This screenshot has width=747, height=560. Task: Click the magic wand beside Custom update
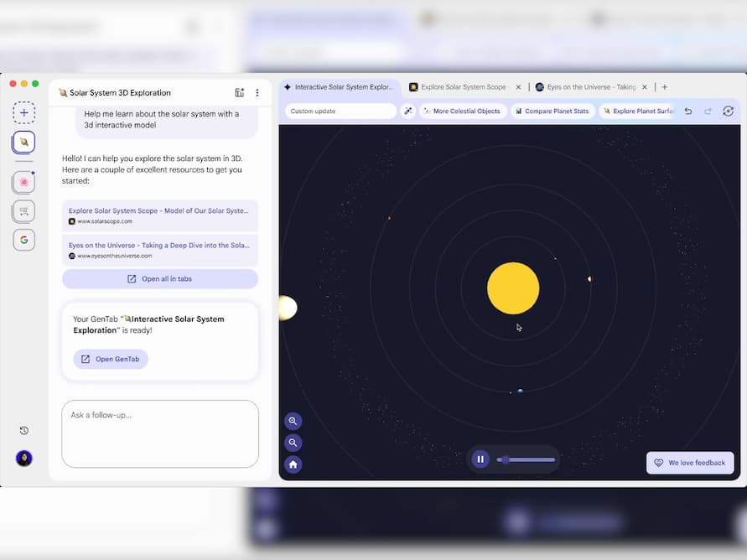(x=408, y=110)
